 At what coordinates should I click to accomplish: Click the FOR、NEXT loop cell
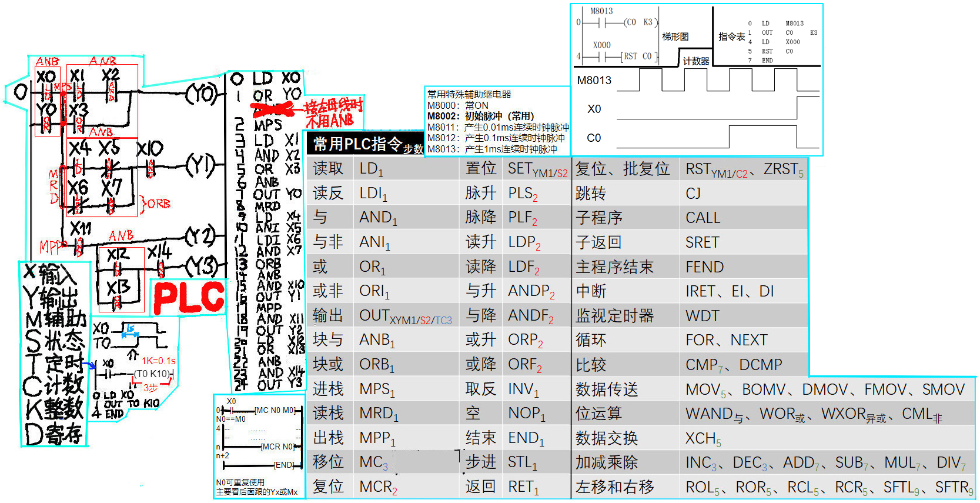744,340
